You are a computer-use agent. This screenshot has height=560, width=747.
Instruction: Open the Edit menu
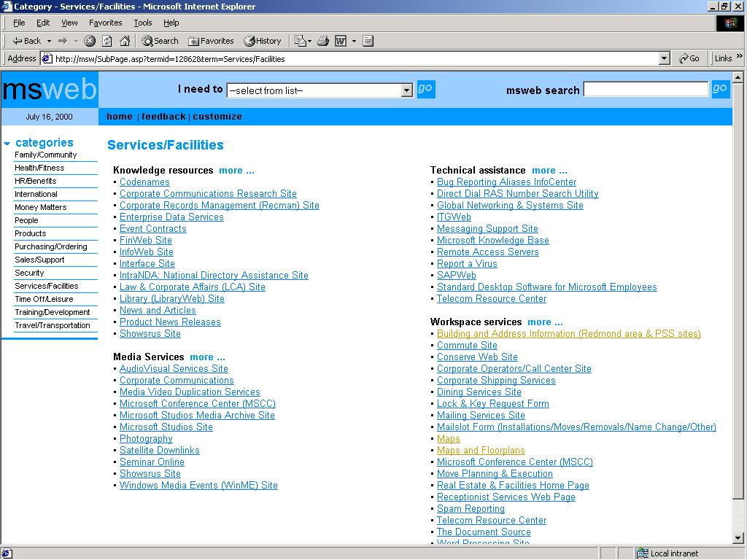pos(43,23)
